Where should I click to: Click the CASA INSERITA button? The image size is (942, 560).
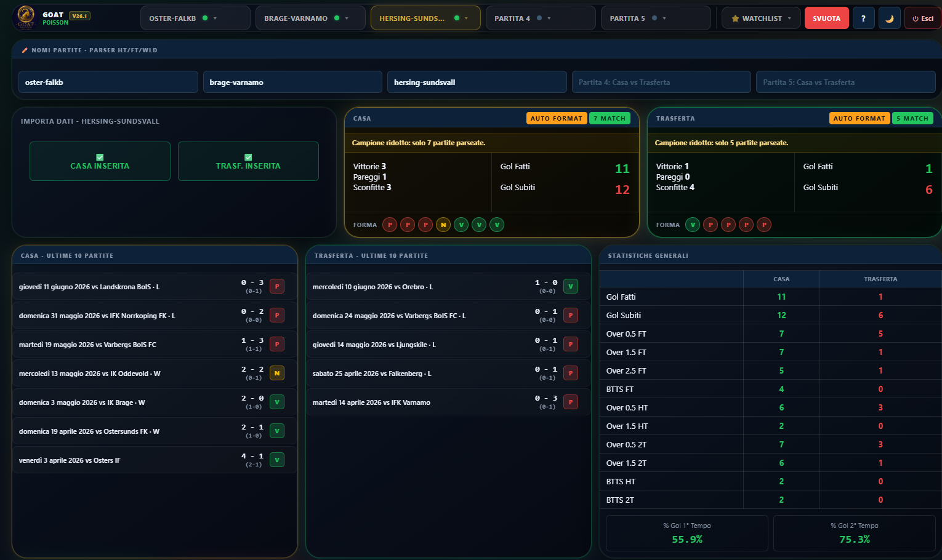coord(100,161)
